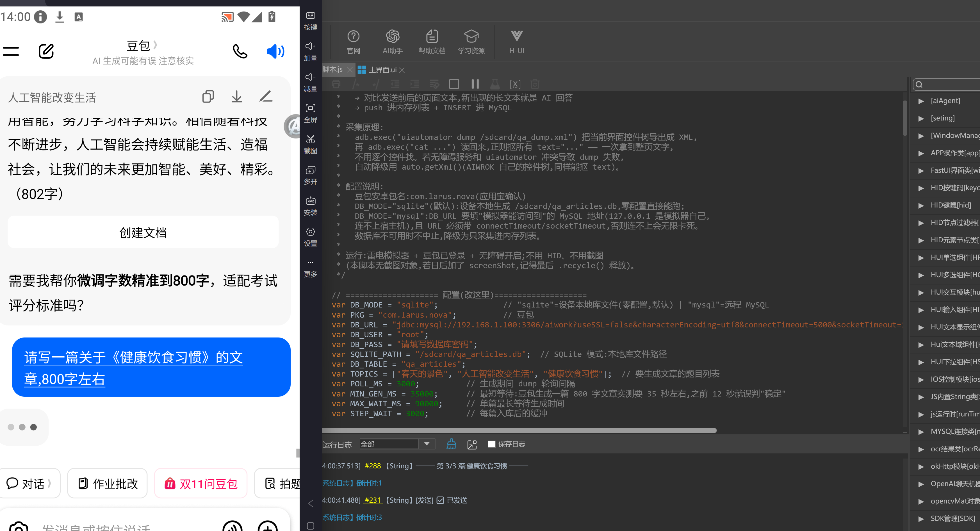Screen dimensions: 980x531
Task: Click the flask test icon in editor toolbar
Action: (495, 84)
